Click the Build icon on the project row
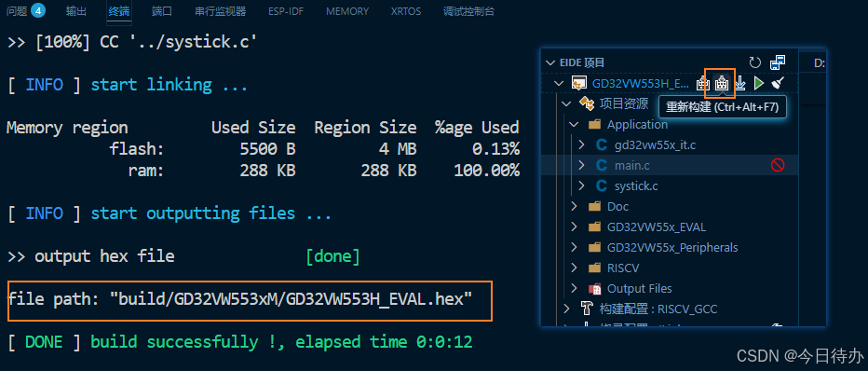The image size is (868, 371). 703,84
